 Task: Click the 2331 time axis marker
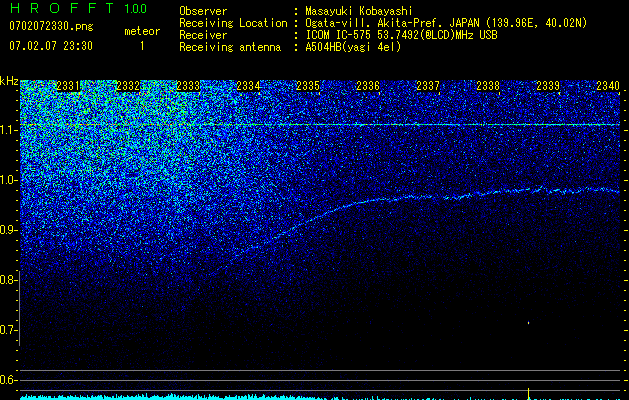[x=68, y=86]
